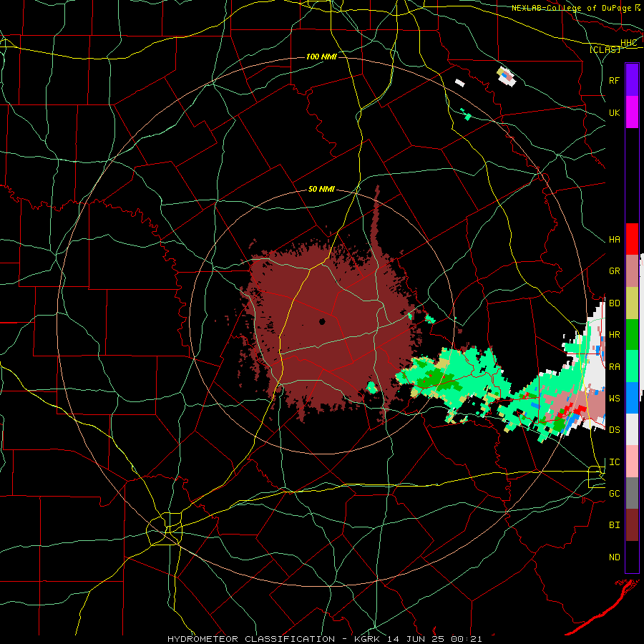This screenshot has width=644, height=644.
Task: Select the BD big drops legend color
Action: pyautogui.click(x=632, y=303)
